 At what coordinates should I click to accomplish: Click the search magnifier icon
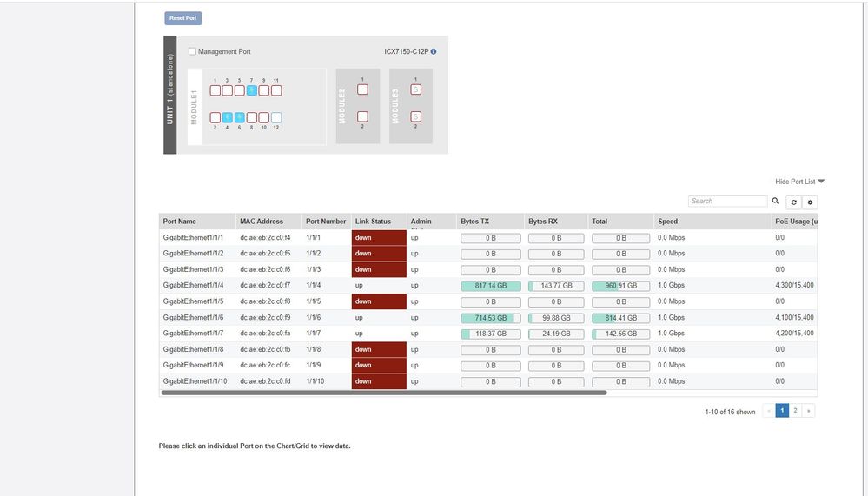tap(775, 202)
